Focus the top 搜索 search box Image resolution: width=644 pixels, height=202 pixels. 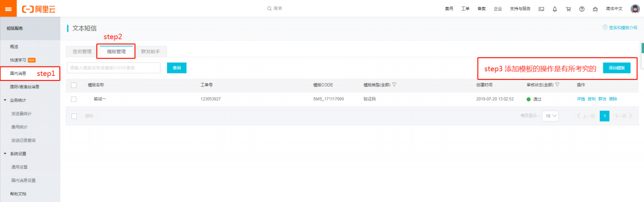[x=278, y=9]
